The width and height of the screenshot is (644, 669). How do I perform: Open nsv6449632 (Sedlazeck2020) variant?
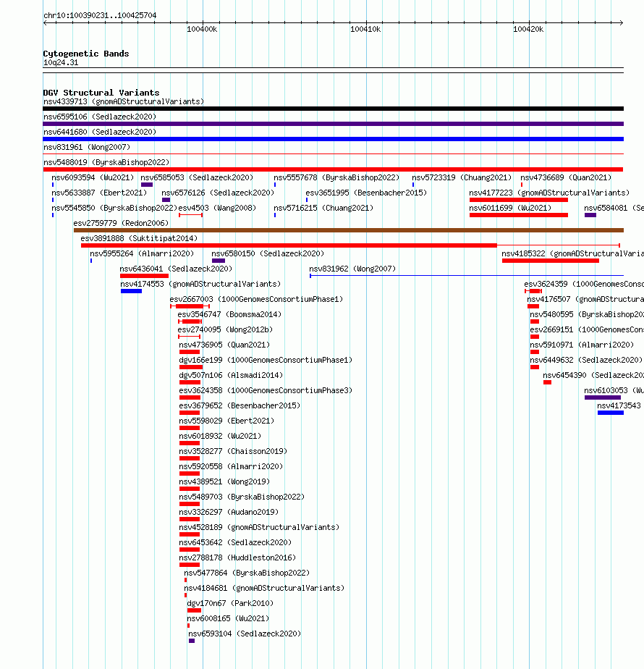pos(586,360)
